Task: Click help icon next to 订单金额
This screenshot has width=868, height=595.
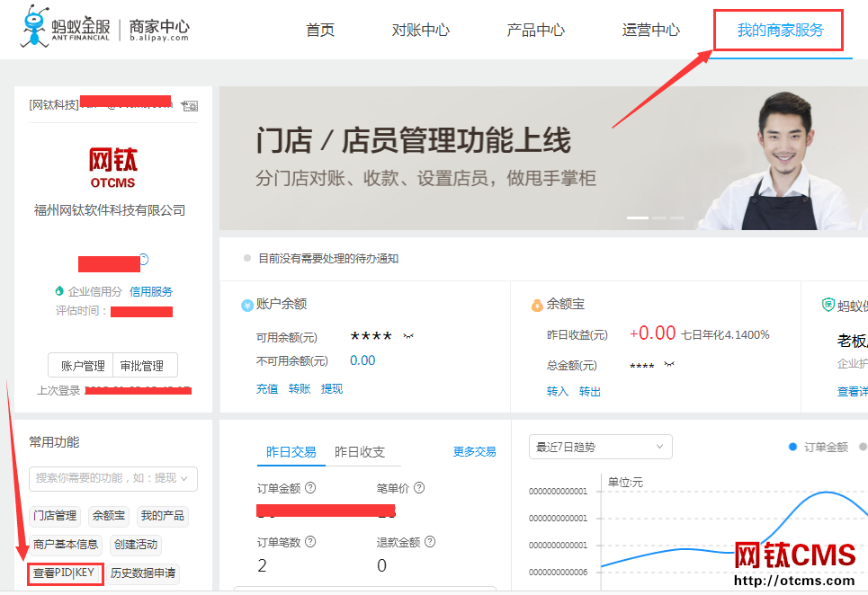Action: point(310,488)
